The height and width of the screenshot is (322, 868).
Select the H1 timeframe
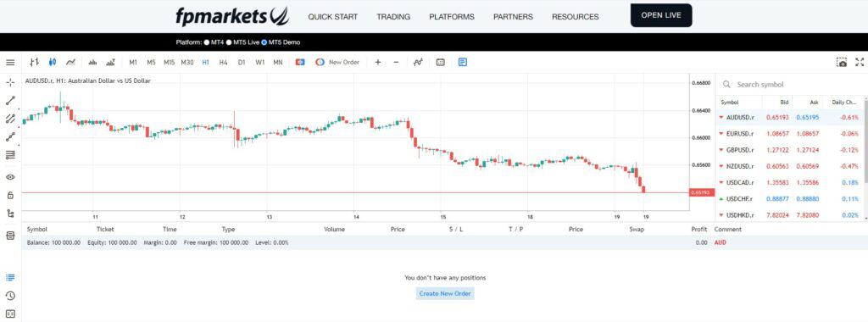[205, 63]
